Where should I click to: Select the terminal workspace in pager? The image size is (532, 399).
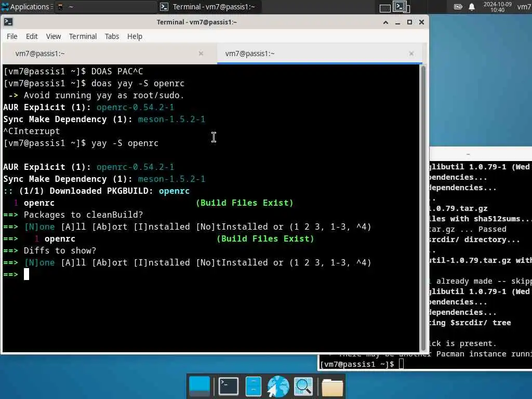click(402, 7)
